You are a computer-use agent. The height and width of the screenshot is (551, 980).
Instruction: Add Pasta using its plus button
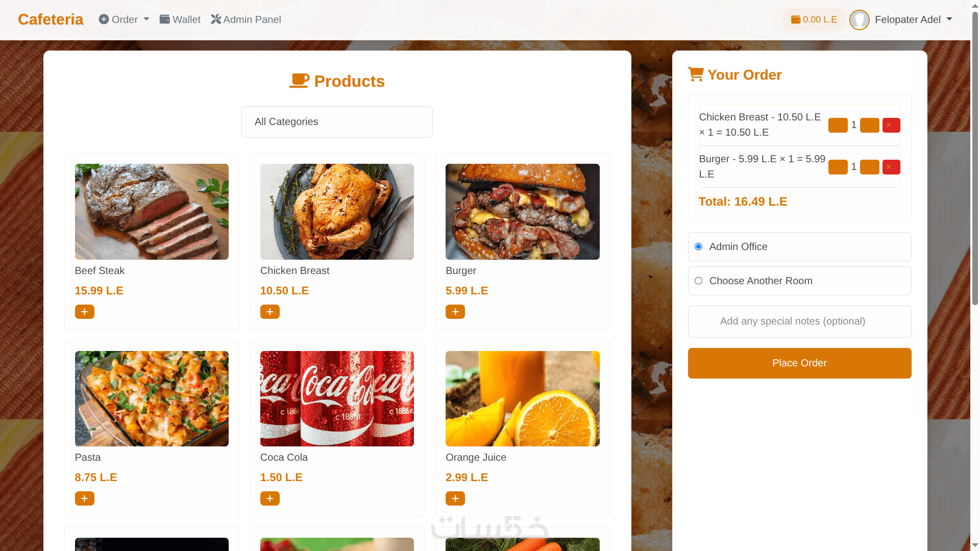pos(85,498)
